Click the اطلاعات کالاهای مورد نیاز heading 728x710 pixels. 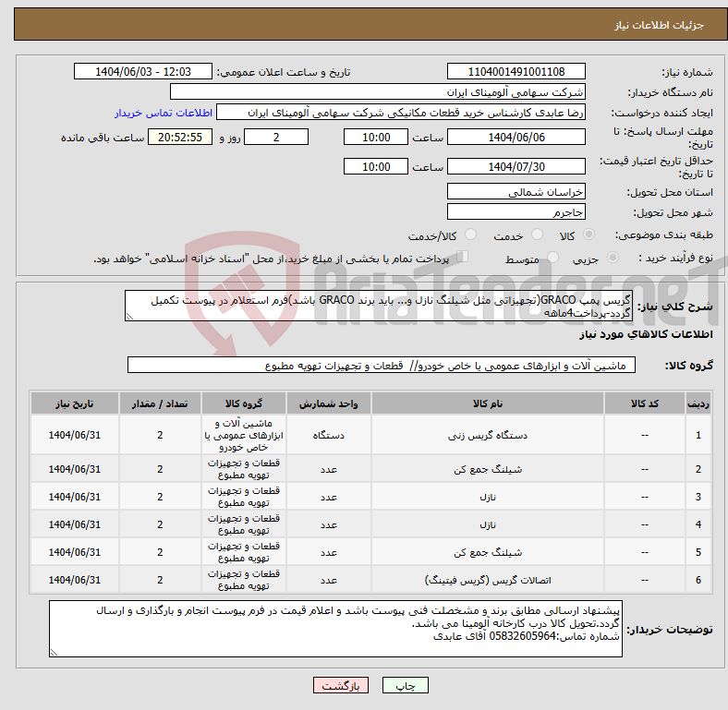[x=646, y=334]
